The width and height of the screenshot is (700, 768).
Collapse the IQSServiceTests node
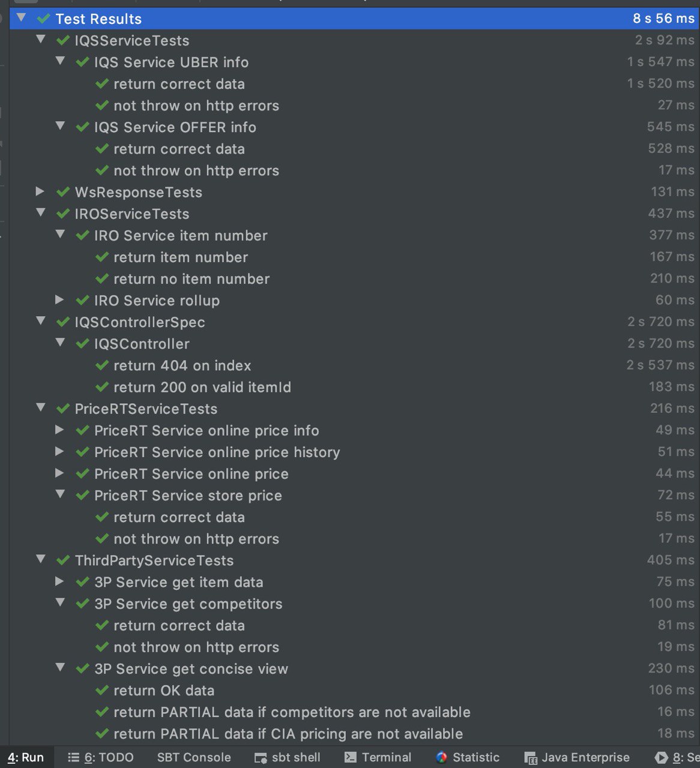(41, 40)
